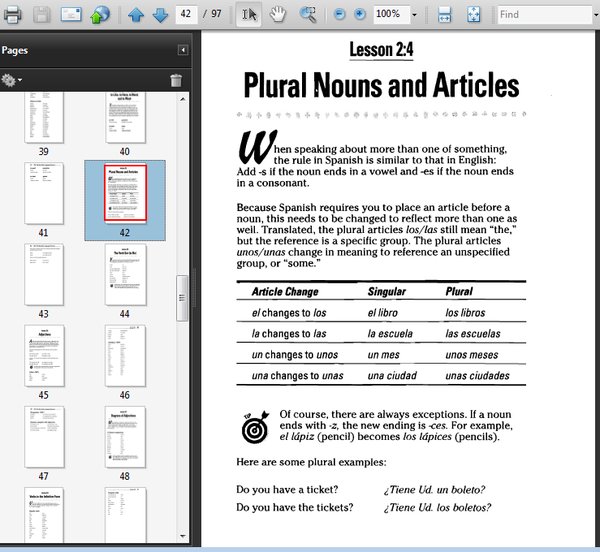Select the page 39 thumbnail

[x=44, y=118]
